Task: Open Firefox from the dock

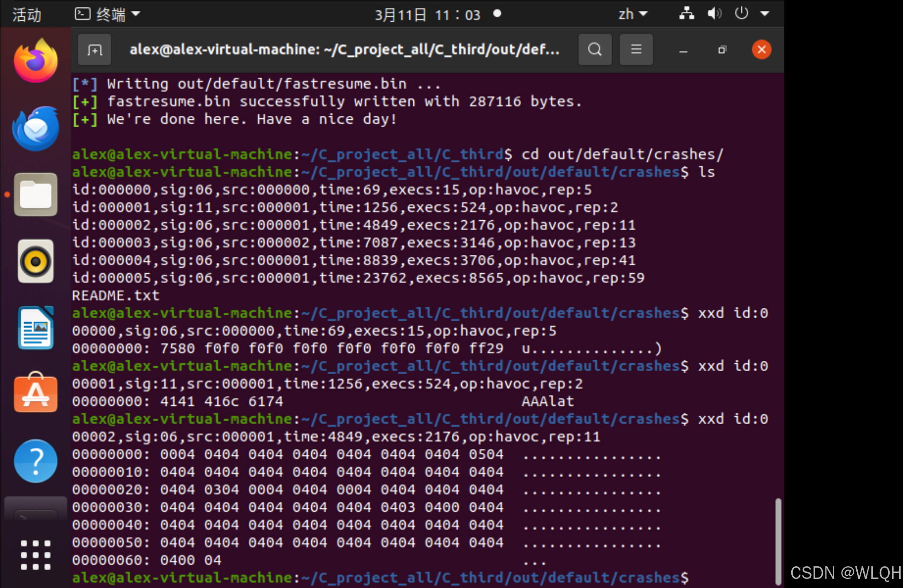Action: tap(36, 61)
